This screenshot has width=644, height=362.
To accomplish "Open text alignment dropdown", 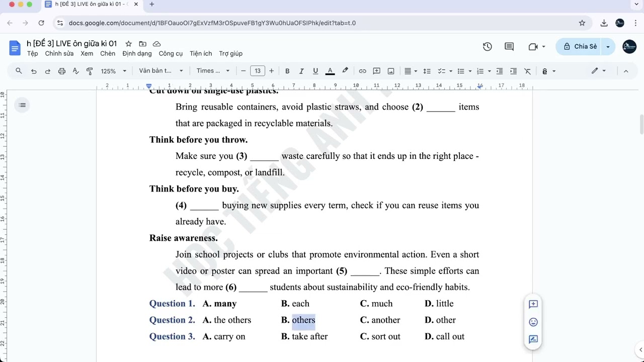I will click(411, 71).
